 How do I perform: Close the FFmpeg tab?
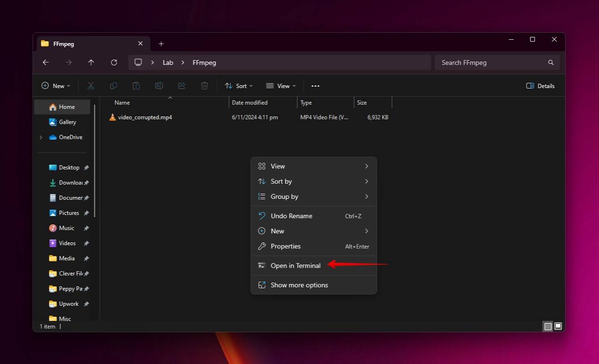tap(140, 44)
